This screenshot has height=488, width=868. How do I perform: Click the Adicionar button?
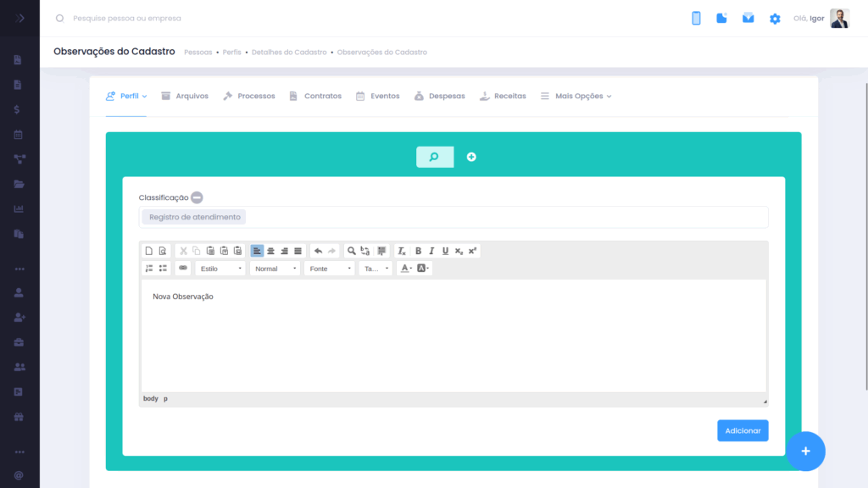point(743,430)
